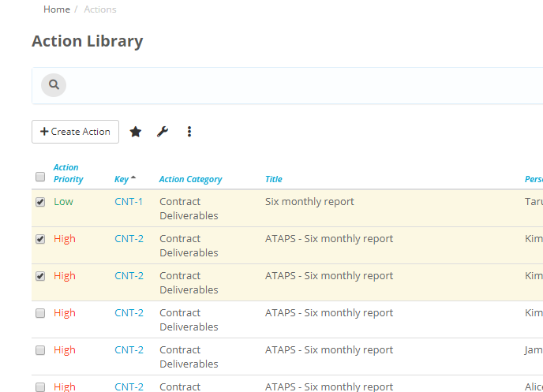Click the star favorites icon
This screenshot has height=392, width=543.
tap(136, 132)
